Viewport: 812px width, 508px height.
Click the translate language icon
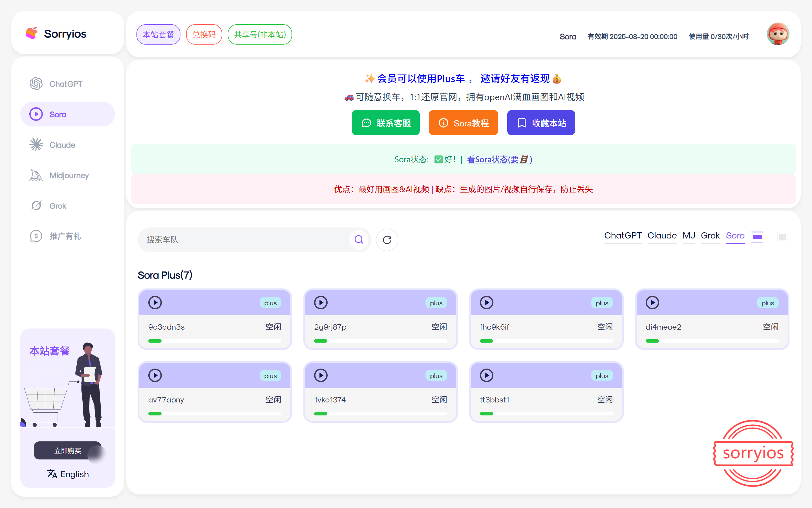52,474
